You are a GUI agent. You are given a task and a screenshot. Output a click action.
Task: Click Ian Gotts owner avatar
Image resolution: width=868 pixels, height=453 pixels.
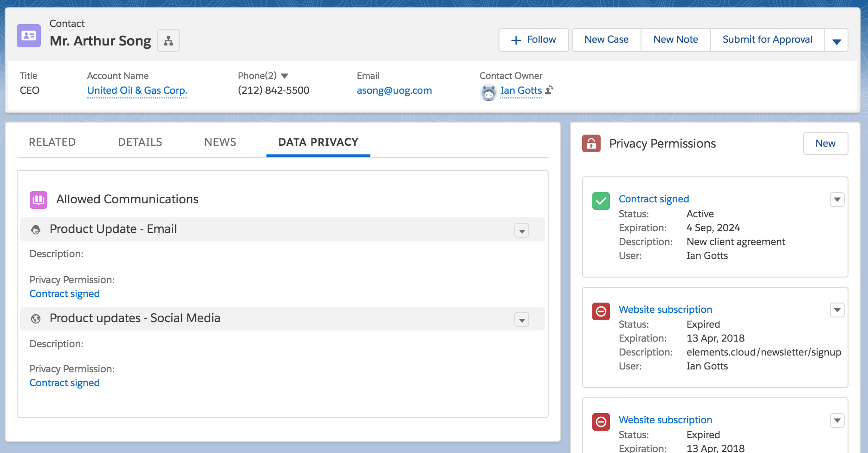488,92
